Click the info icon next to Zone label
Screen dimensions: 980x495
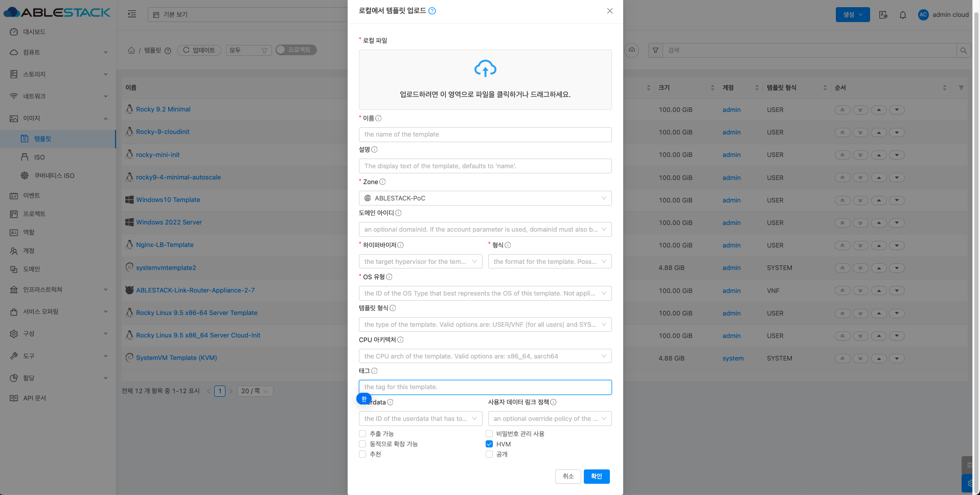tap(382, 182)
